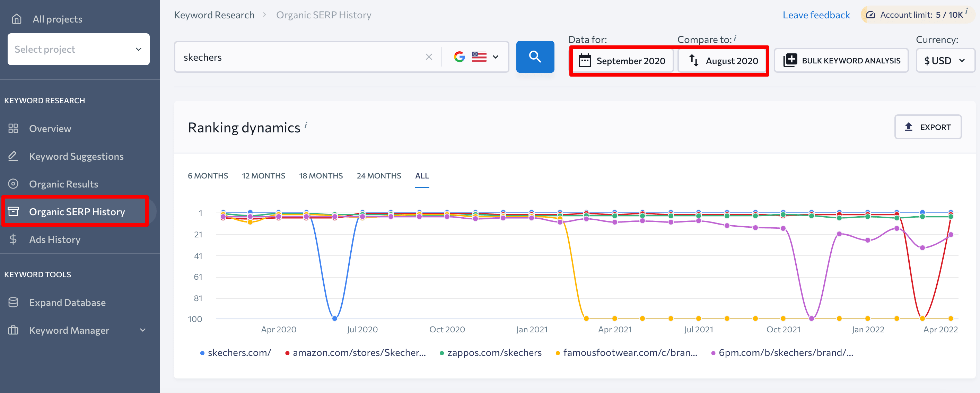
Task: Click the Expand Database icon
Action: pyautogui.click(x=13, y=303)
